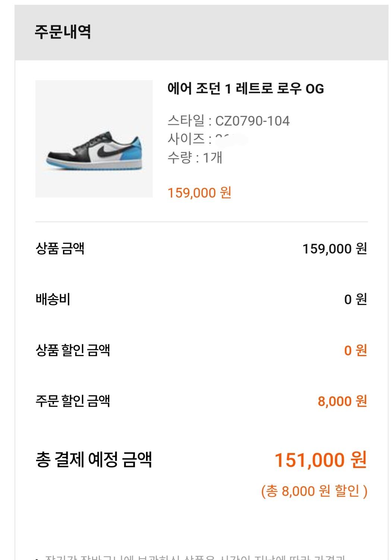392x560 pixels.
Task: Select the 상품 금액 label
Action: 60,248
